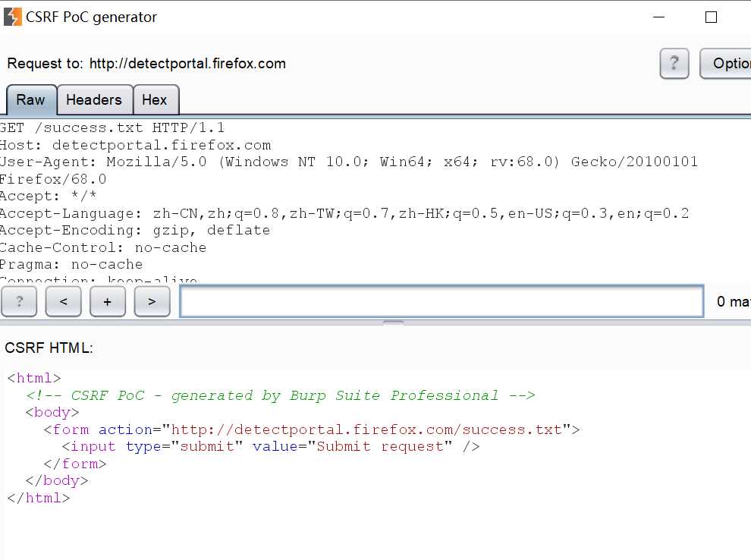Click the plus search options button
Image resolution: width=751 pixels, height=560 pixels.
(107, 301)
